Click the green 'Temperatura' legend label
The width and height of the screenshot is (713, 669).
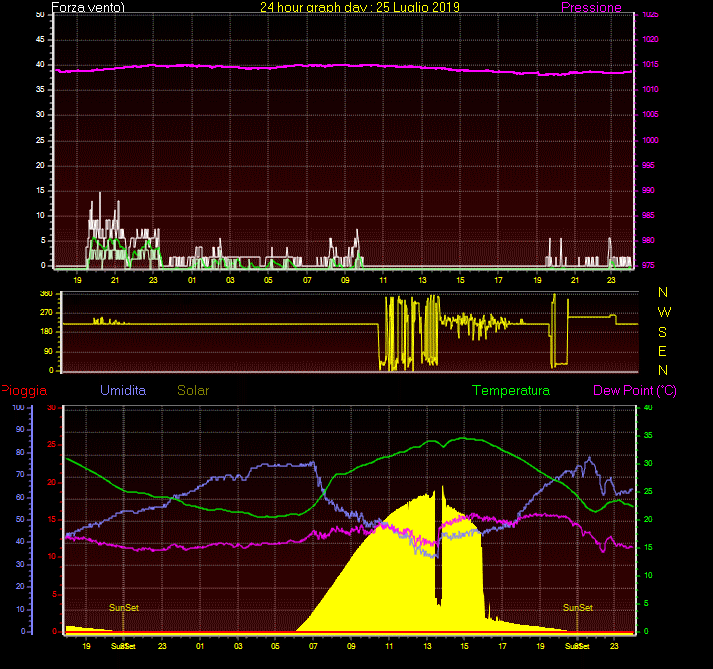(511, 391)
